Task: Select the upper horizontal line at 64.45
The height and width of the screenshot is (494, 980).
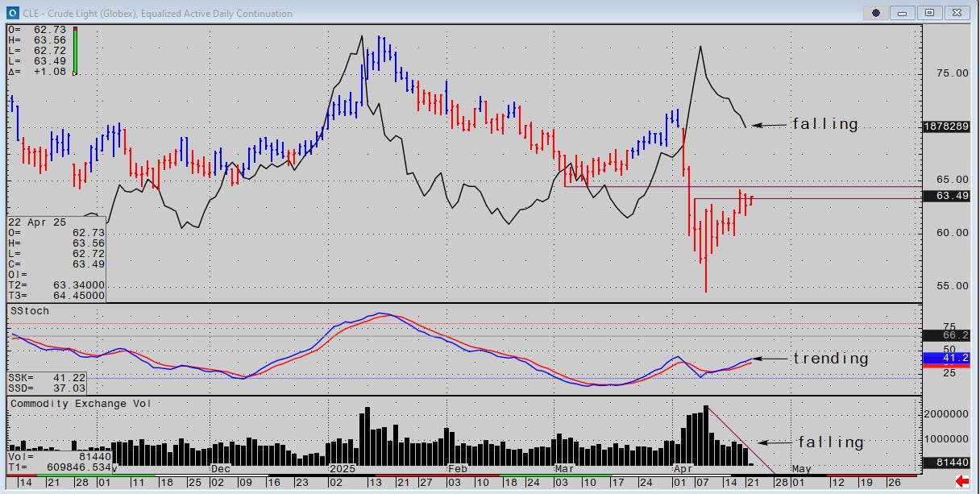Action: [741, 187]
